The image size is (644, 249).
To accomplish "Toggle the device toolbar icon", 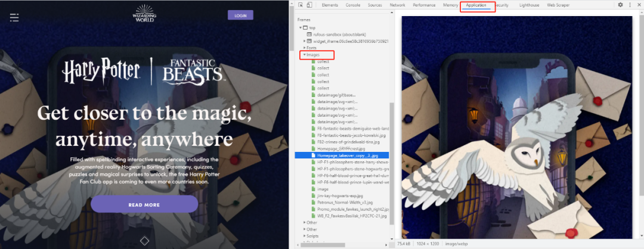I will tap(309, 5).
